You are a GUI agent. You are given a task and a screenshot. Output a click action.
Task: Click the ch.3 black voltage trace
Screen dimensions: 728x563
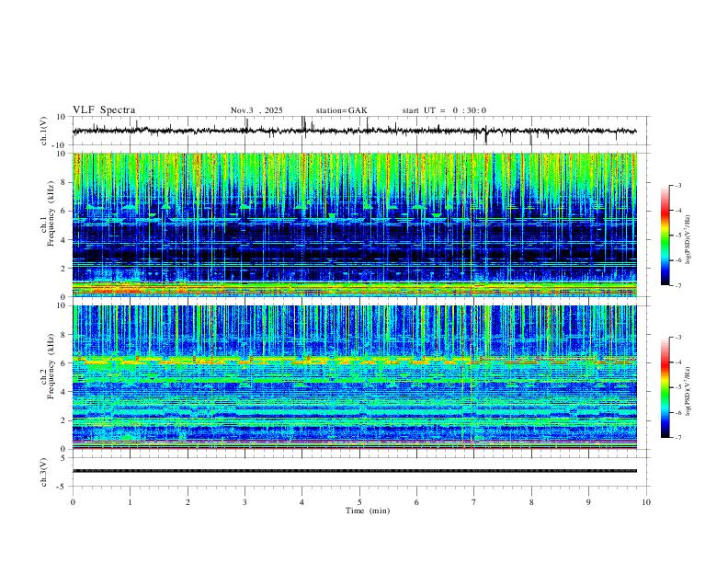tap(354, 471)
